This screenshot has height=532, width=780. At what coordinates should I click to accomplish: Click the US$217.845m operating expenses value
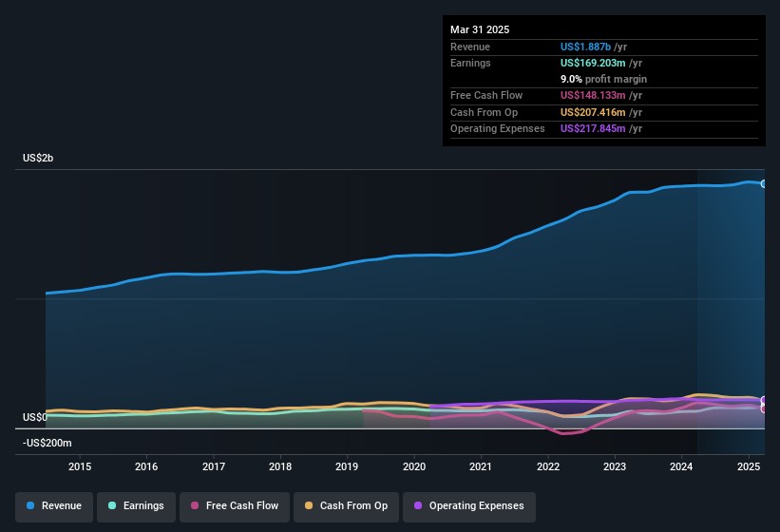pyautogui.click(x=593, y=129)
